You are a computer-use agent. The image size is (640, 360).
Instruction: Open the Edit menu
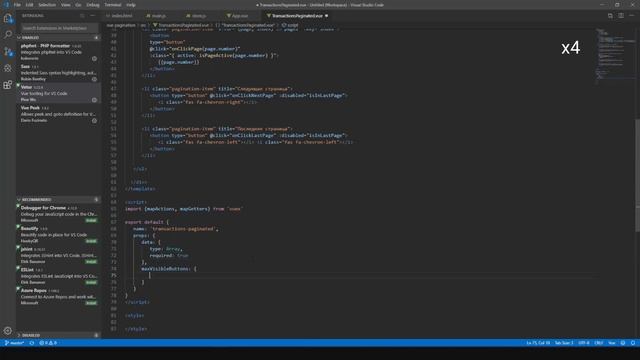[x=29, y=5]
